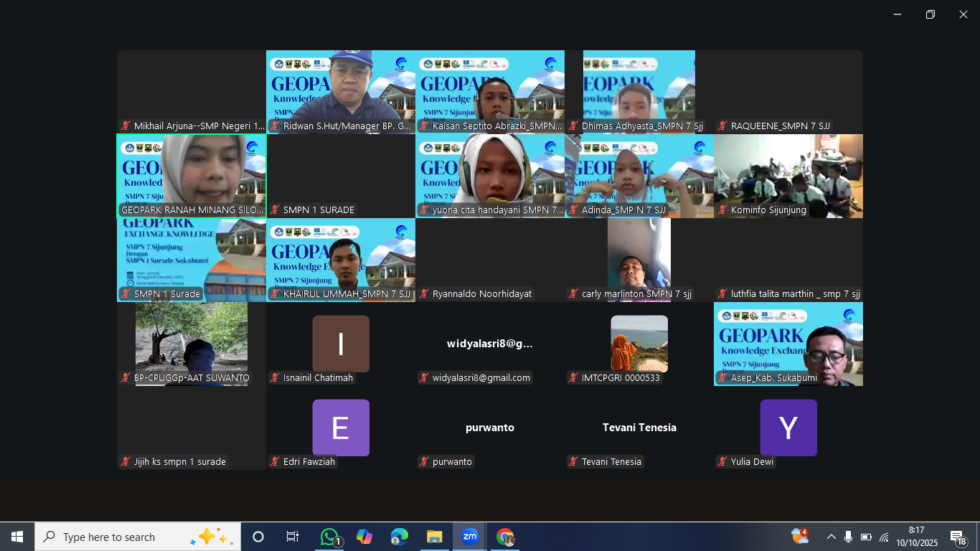The width and height of the screenshot is (980, 551).
Task: Click the microphone icon in system tray
Action: [x=849, y=537]
